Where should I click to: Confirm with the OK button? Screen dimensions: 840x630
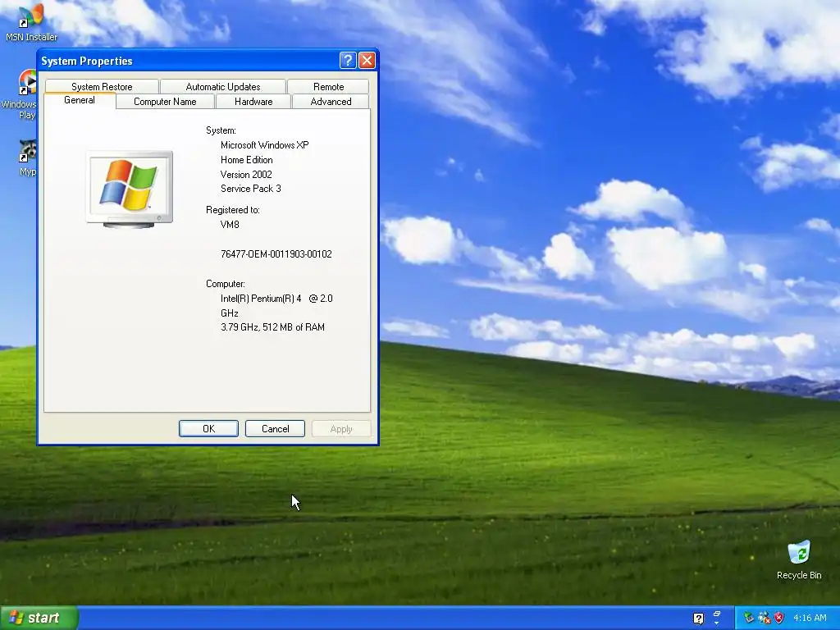point(208,428)
